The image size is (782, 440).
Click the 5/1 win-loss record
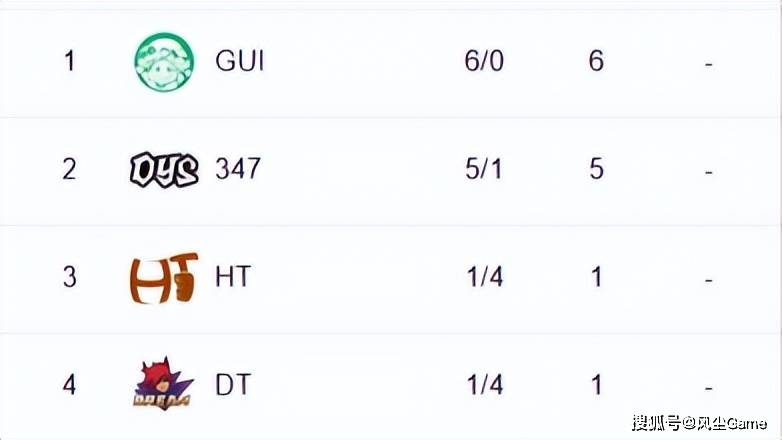tap(484, 169)
